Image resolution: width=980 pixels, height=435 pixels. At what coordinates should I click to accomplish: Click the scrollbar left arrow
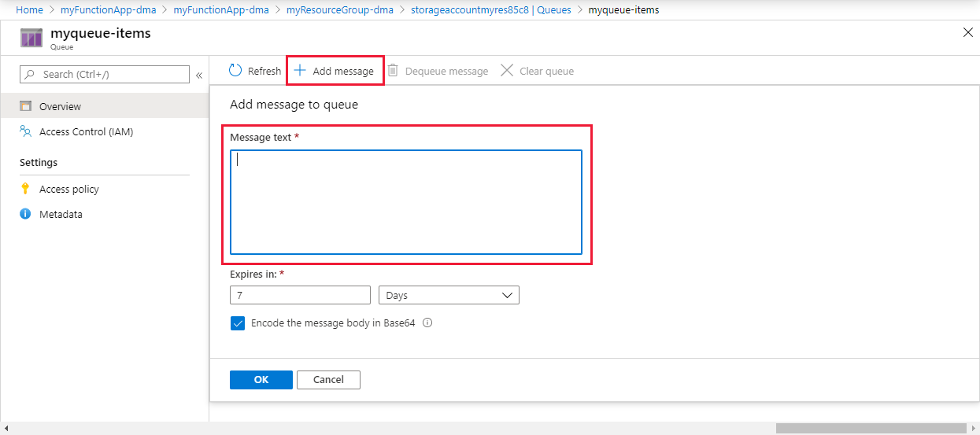pyautogui.click(x=6, y=428)
